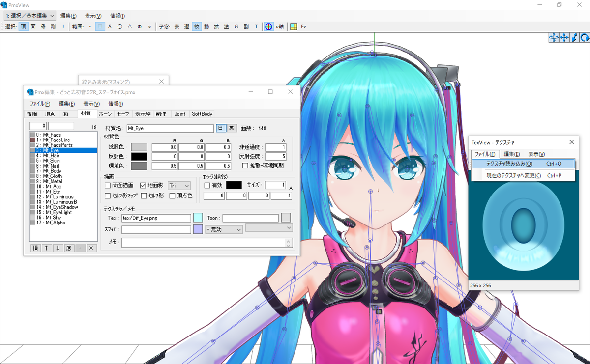Enable セルフ影マップ checkbox
The width and height of the screenshot is (590, 364).
point(121,196)
